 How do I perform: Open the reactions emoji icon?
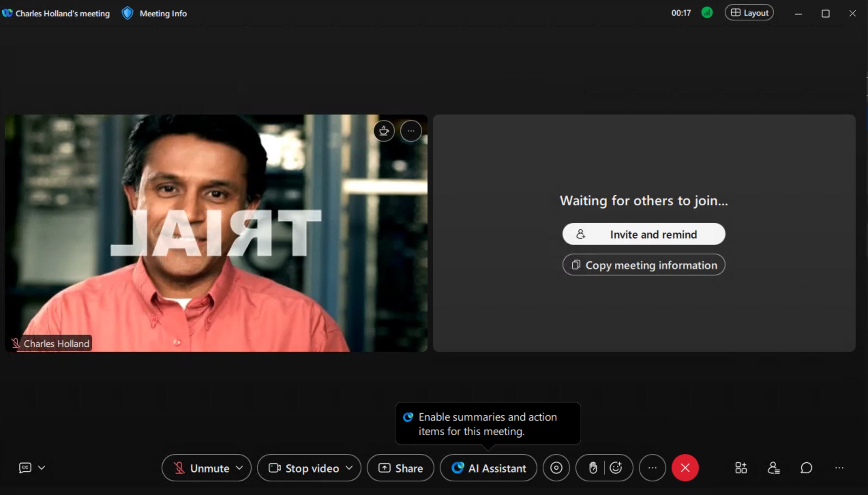tap(616, 468)
